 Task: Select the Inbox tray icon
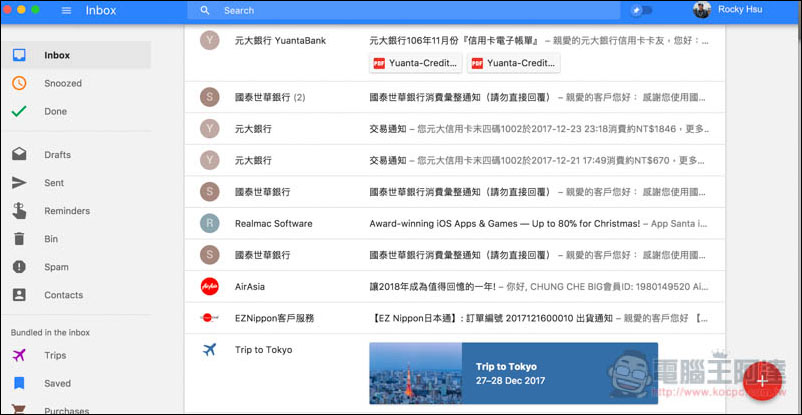[x=19, y=55]
